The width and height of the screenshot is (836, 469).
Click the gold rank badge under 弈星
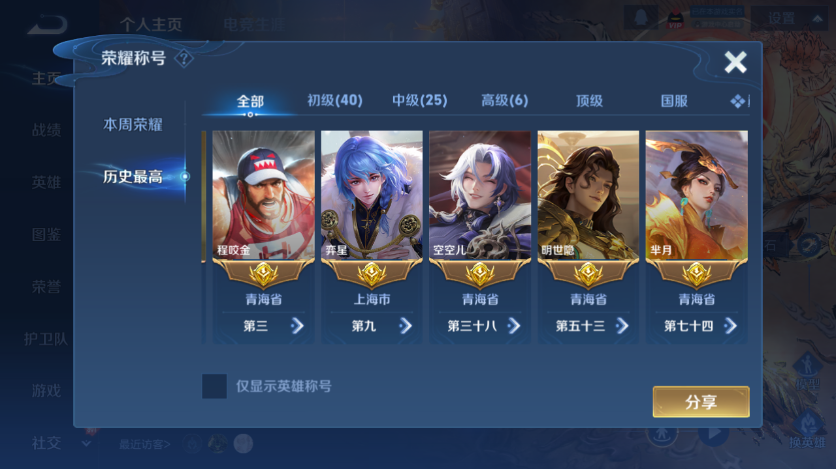pyautogui.click(x=372, y=274)
